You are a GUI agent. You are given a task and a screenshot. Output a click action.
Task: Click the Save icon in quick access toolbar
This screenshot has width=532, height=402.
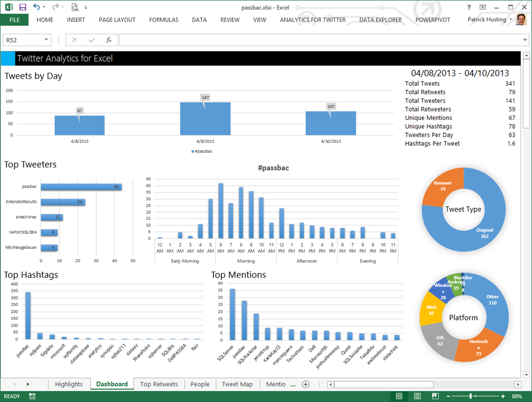(x=22, y=7)
